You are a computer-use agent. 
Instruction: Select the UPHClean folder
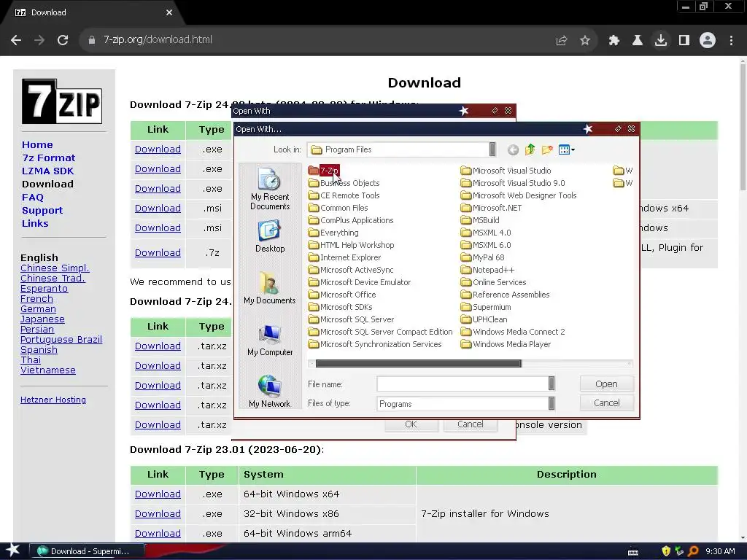(x=484, y=319)
